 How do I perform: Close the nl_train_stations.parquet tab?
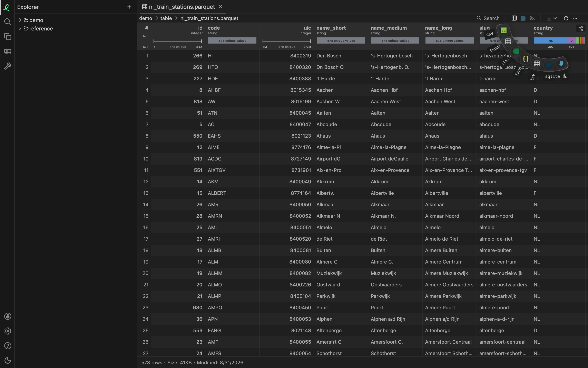point(221,7)
